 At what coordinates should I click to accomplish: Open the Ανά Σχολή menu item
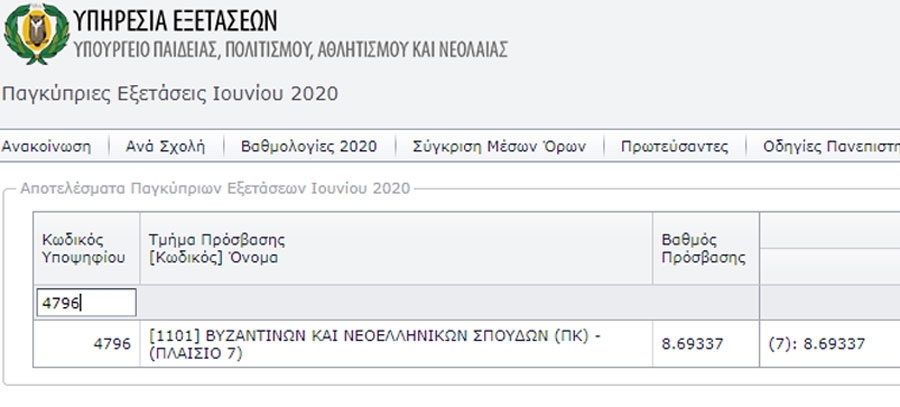tap(165, 146)
